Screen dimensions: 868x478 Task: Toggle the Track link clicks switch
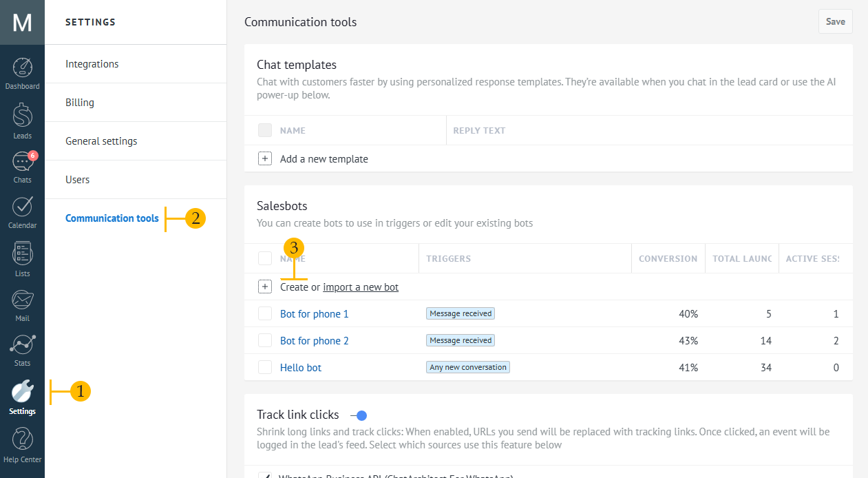(359, 415)
